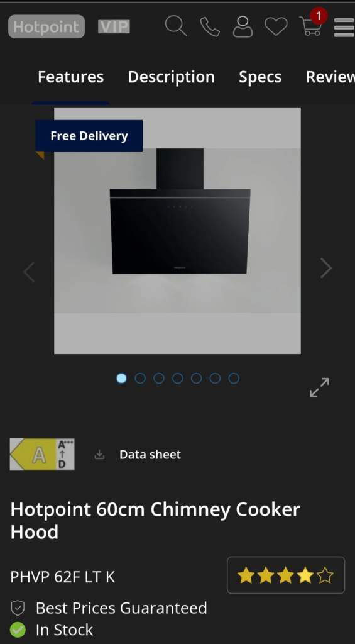
Task: Switch to the Specs tab
Action: pyautogui.click(x=260, y=77)
